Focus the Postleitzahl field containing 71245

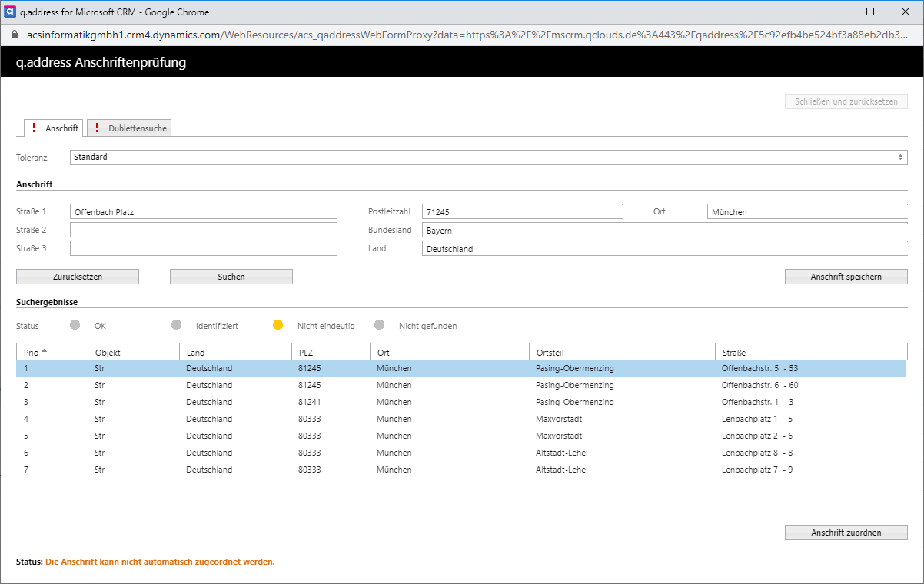(x=522, y=212)
